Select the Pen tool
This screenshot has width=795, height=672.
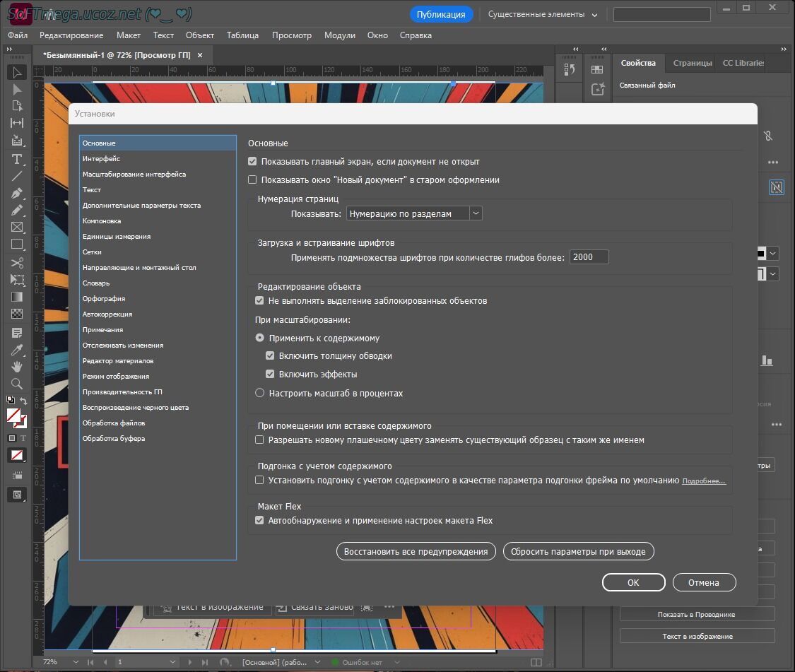17,193
